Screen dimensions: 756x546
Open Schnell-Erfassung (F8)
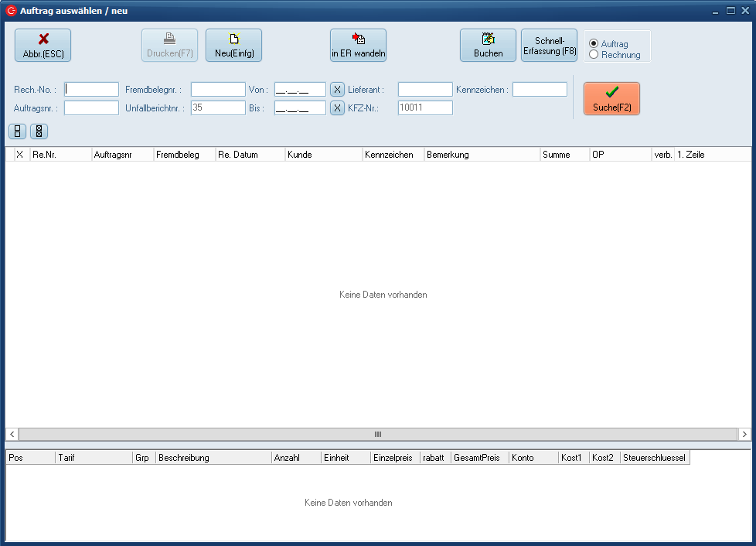click(x=549, y=46)
